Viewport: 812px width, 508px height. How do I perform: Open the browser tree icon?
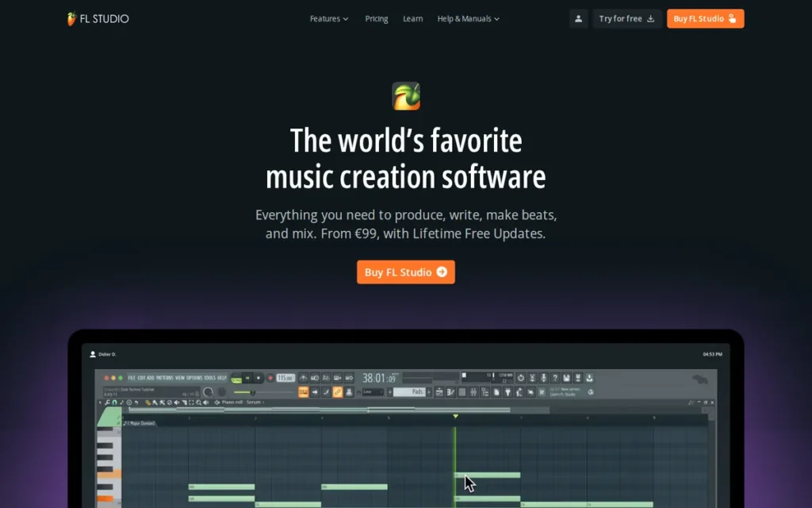point(485,392)
